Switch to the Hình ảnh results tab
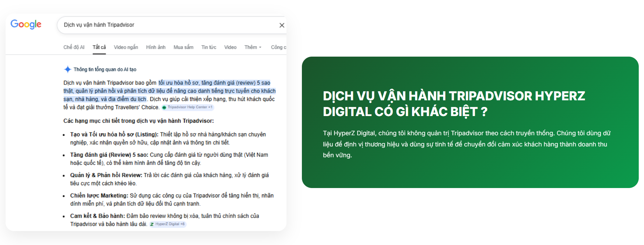Viewport: 644px width, 245px height. (x=156, y=47)
